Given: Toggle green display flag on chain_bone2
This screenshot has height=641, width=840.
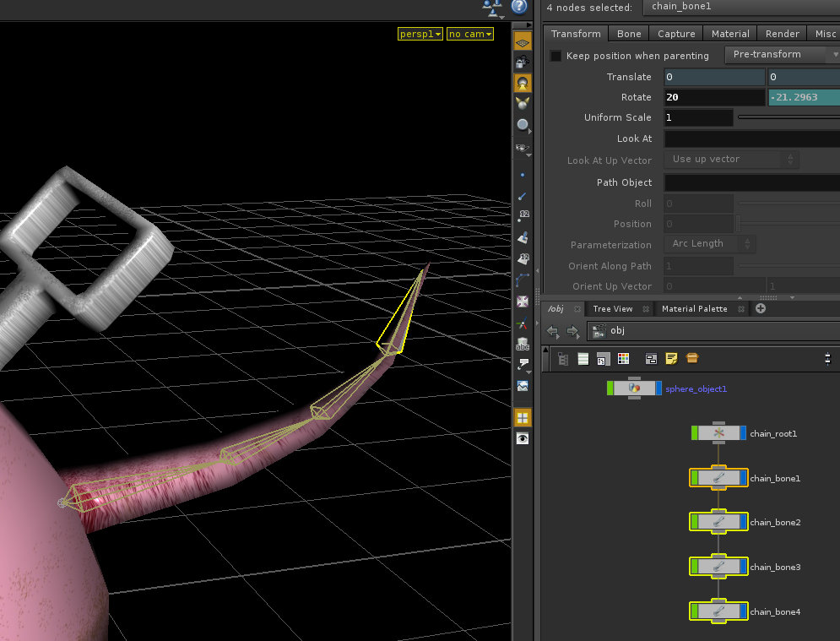Looking at the screenshot, I should pyautogui.click(x=695, y=521).
